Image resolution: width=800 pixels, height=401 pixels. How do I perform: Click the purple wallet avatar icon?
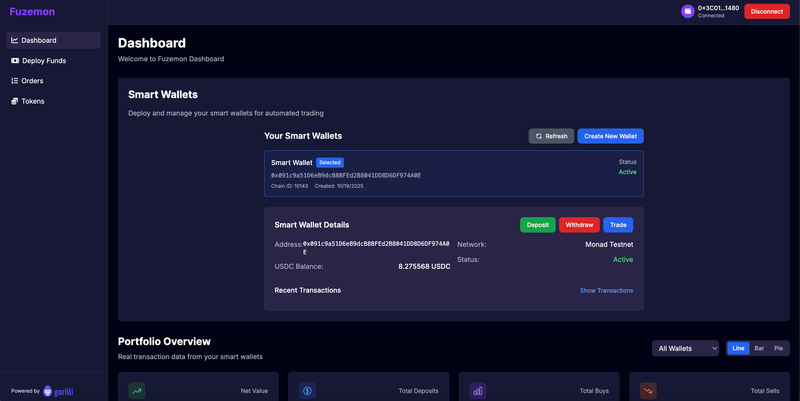[688, 11]
